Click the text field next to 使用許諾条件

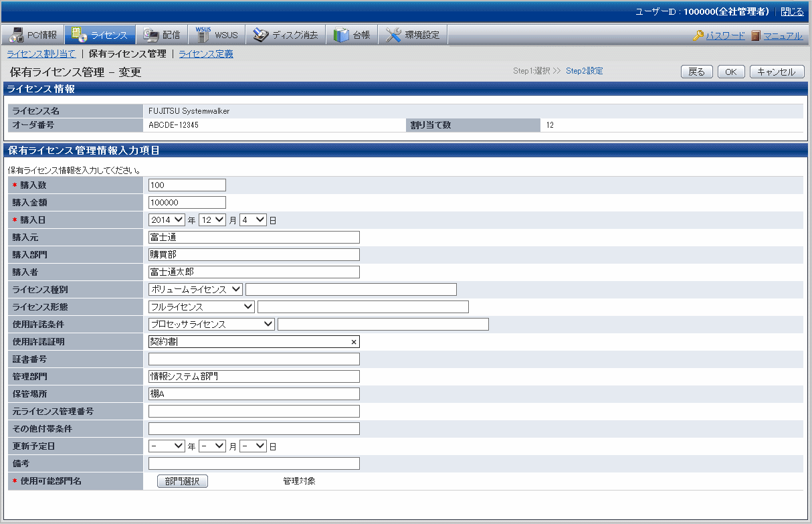383,324
